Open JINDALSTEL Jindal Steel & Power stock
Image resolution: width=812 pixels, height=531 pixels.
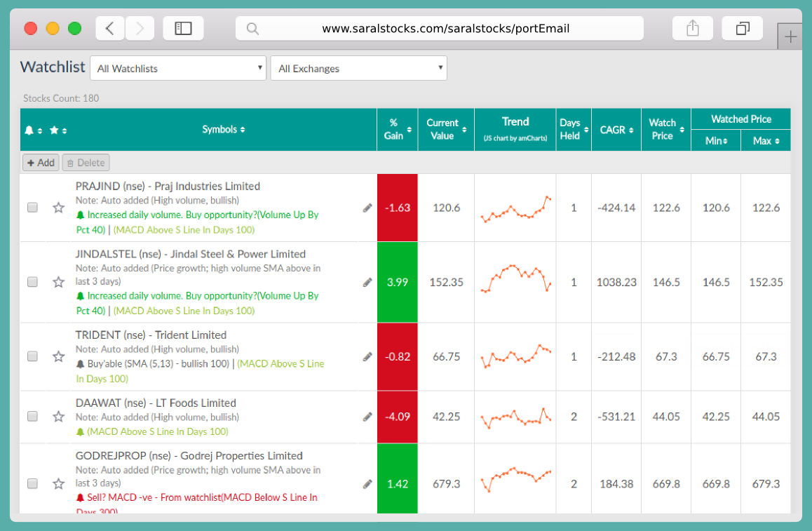coord(191,255)
